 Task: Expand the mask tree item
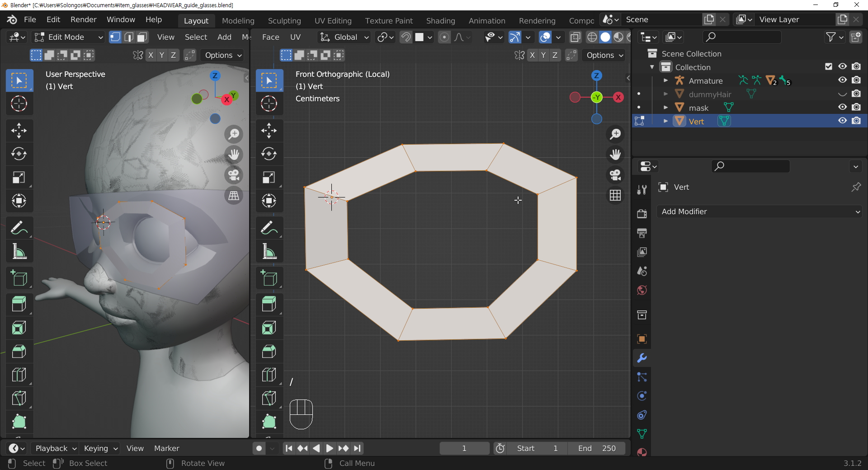665,108
